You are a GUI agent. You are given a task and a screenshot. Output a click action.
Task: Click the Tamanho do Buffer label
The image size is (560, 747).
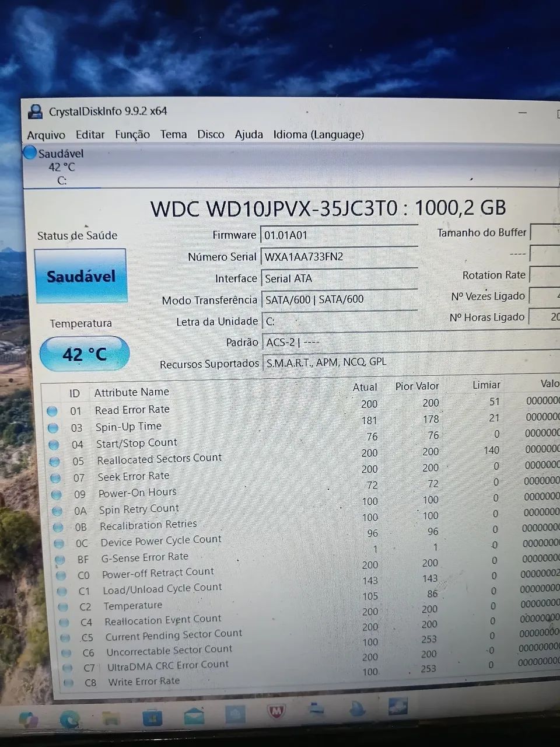tap(482, 232)
